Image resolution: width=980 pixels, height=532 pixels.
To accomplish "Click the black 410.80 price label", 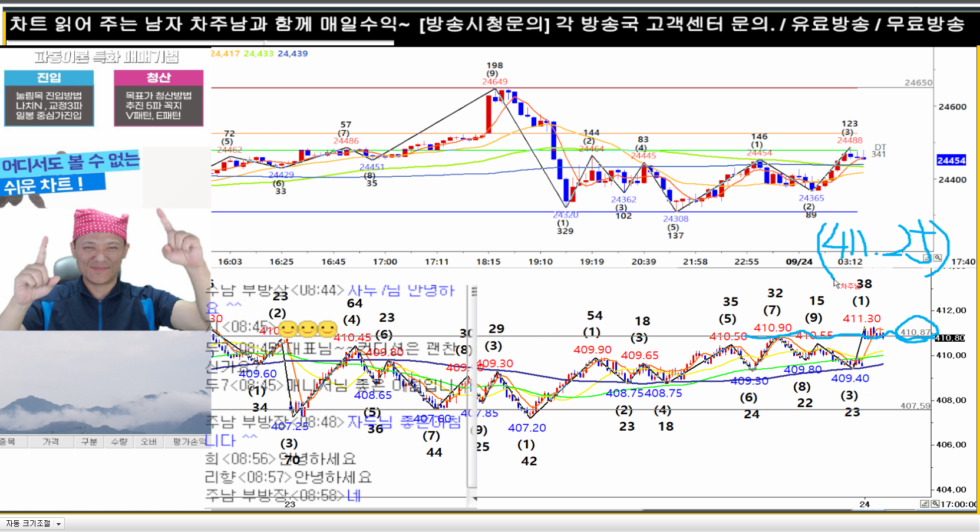I will coord(950,338).
